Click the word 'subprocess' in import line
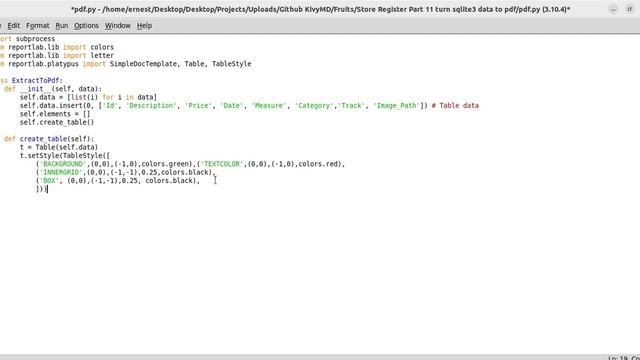Image resolution: width=640 pixels, height=360 pixels. (x=36, y=39)
